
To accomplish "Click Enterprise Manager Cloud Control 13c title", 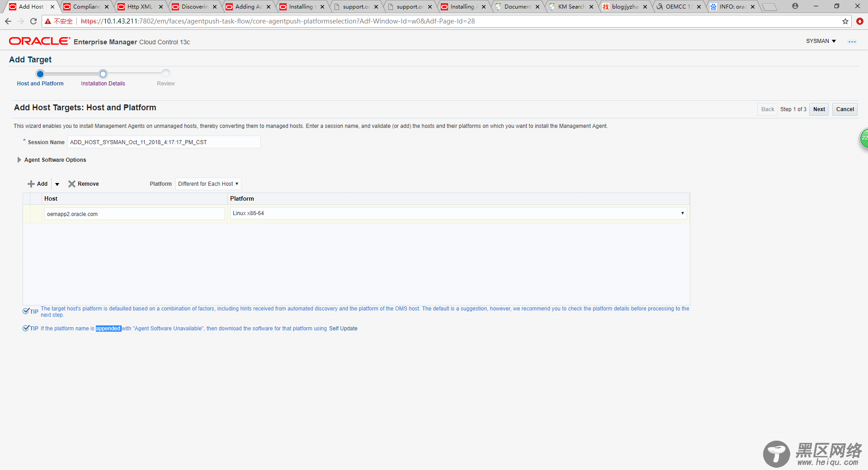I will click(x=132, y=42).
